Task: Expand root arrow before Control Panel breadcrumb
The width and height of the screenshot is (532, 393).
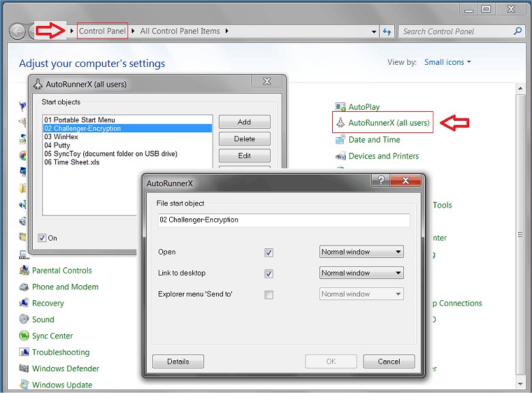Action: (72, 31)
